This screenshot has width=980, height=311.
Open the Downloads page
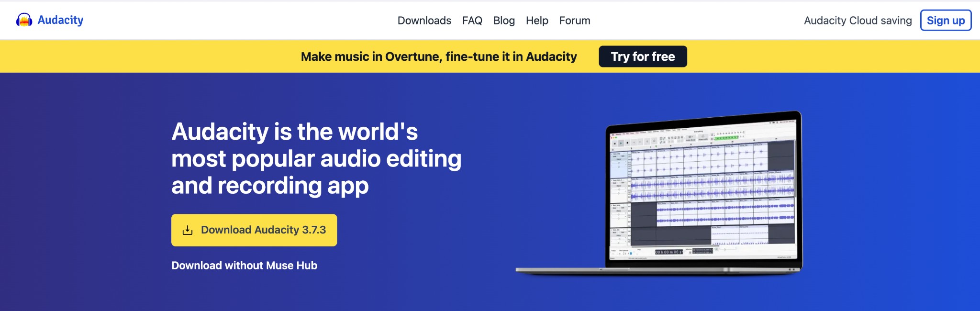(424, 21)
